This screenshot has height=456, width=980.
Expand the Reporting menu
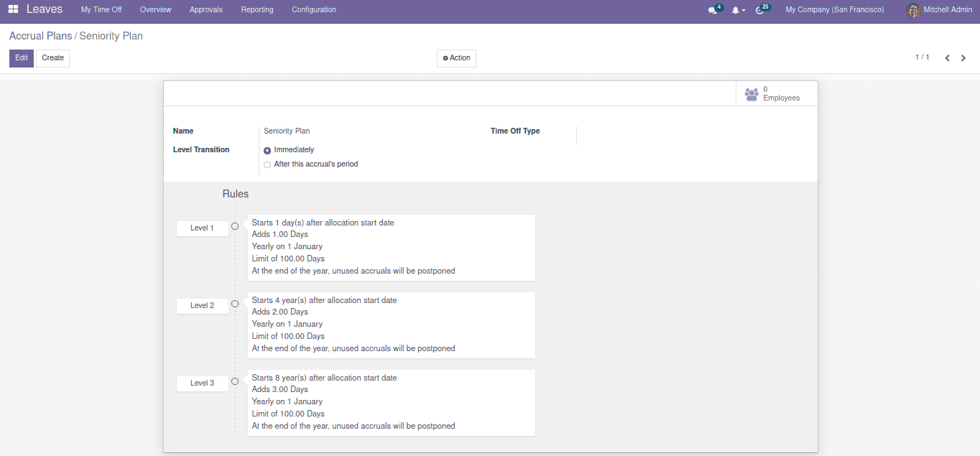257,10
